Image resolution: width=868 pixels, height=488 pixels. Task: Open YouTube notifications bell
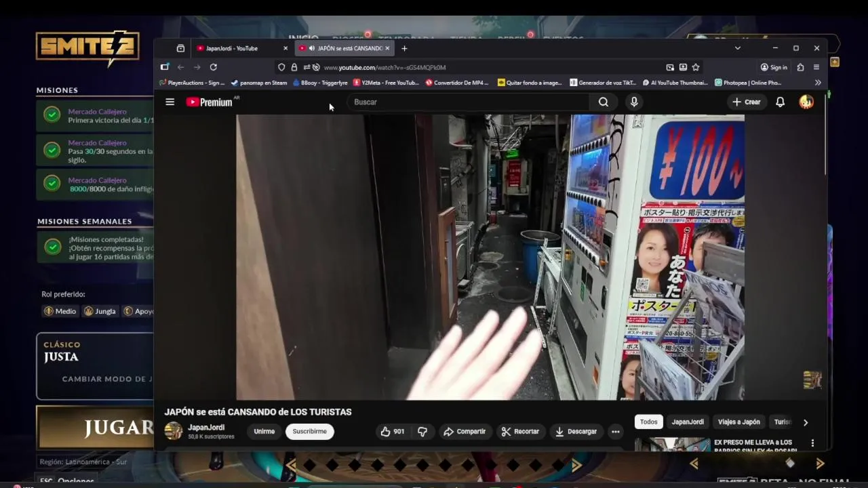point(781,102)
